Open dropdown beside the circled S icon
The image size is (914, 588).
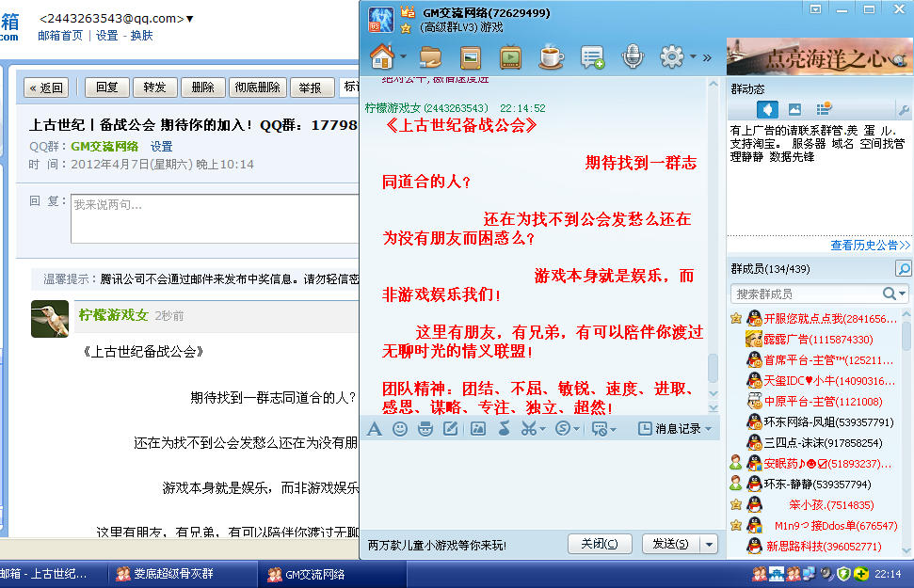(x=576, y=430)
